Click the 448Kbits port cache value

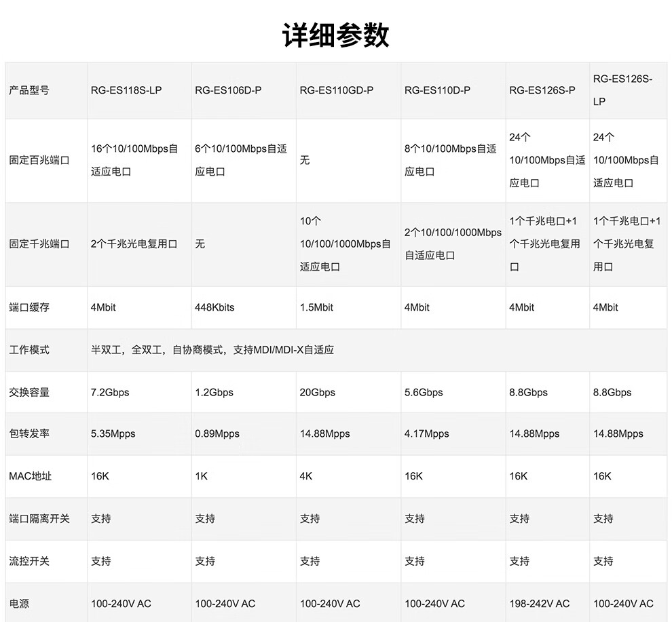[214, 307]
